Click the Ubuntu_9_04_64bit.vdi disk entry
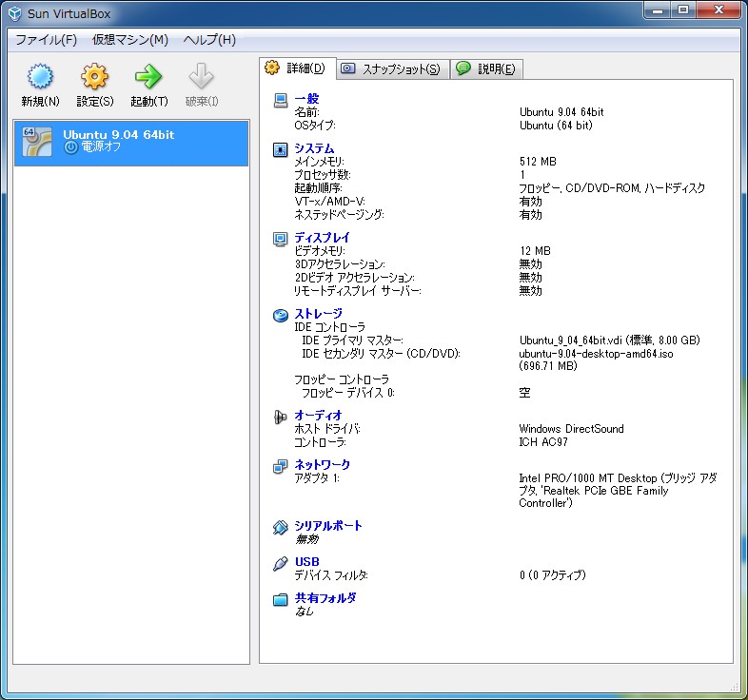Screen dimensions: 748x700 tap(609, 340)
